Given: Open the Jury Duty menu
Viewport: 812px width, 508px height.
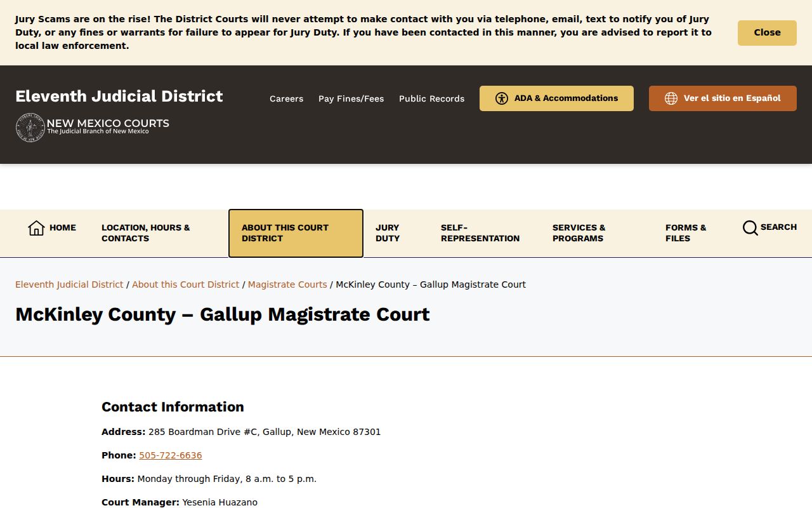Looking at the screenshot, I should click(x=388, y=233).
